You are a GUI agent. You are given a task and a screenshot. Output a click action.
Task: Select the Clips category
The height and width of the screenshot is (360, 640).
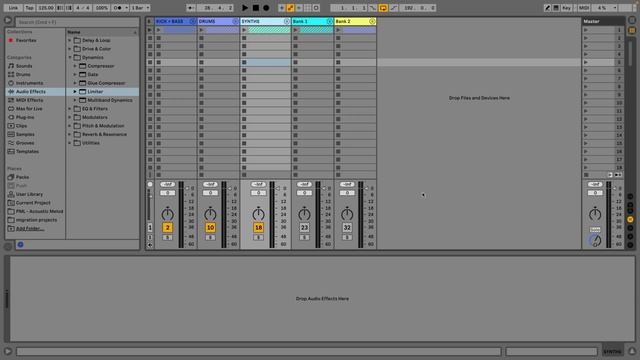click(21, 126)
